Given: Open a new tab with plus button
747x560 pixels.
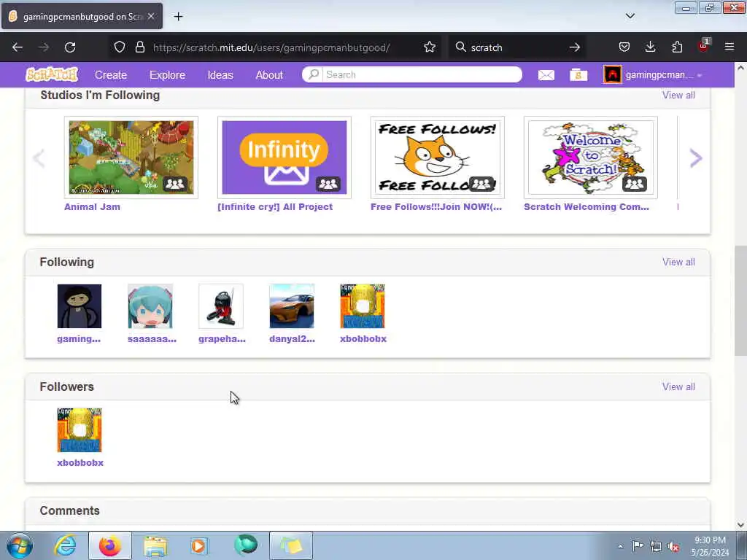Looking at the screenshot, I should point(178,17).
